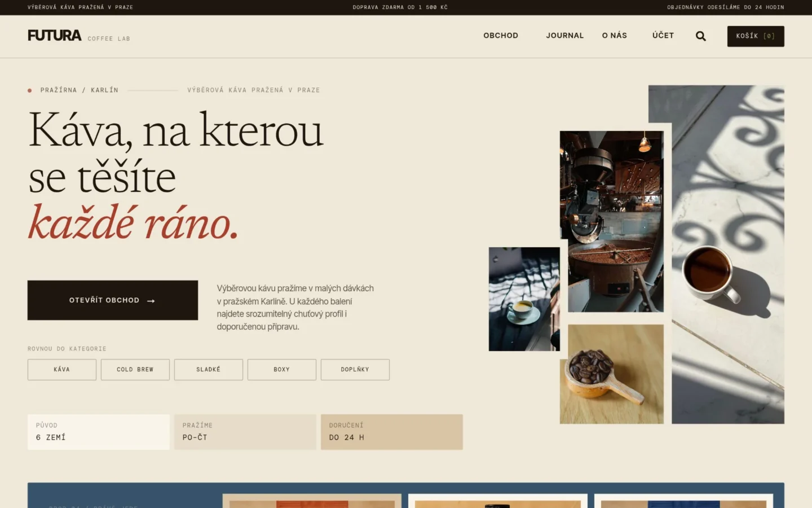
Task: Click the Doručení do 24 h info card
Action: (x=392, y=432)
